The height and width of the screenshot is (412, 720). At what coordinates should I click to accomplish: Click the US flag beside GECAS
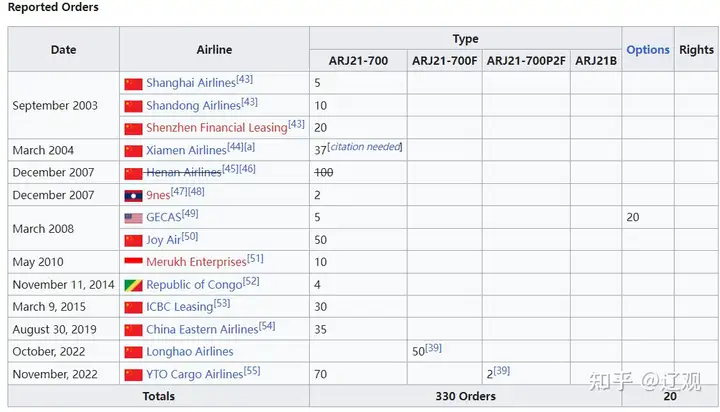[133, 218]
